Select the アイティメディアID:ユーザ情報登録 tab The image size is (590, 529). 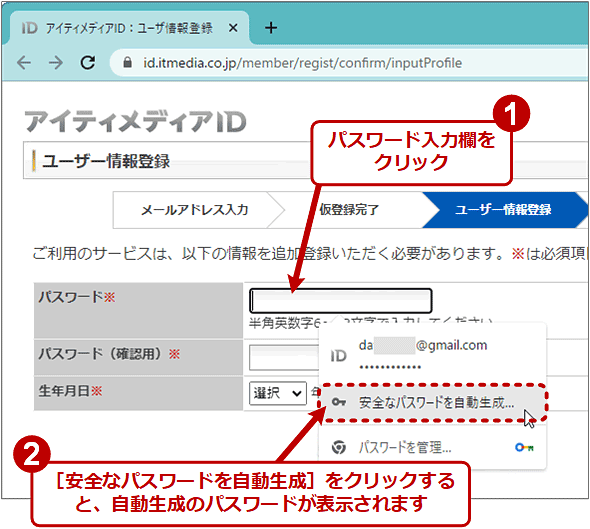[129, 28]
